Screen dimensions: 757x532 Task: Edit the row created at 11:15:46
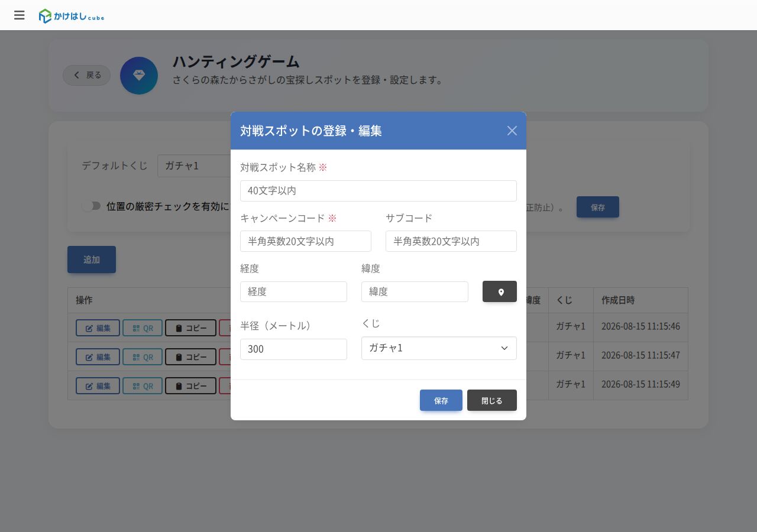point(98,328)
